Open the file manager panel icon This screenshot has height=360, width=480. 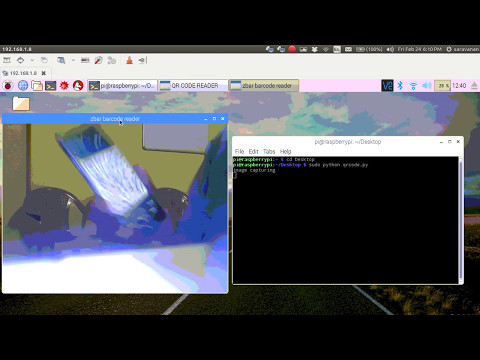[37, 86]
